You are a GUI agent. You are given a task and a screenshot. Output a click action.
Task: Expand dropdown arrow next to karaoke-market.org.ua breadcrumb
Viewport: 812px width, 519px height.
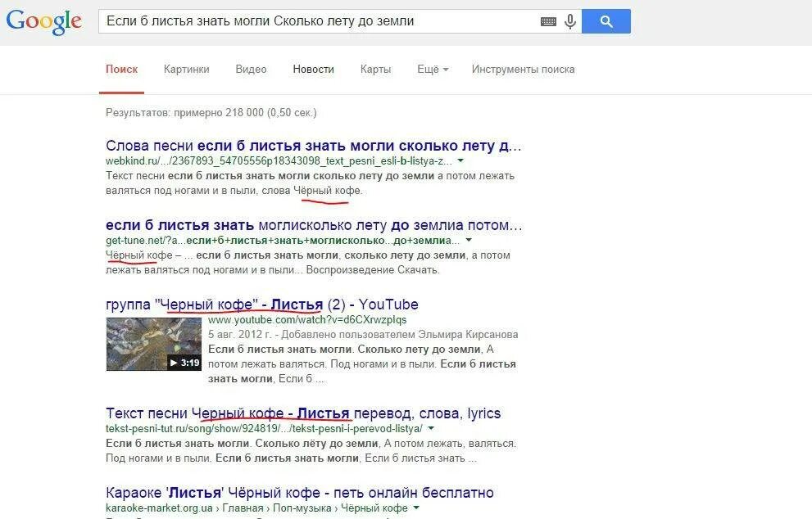[416, 508]
